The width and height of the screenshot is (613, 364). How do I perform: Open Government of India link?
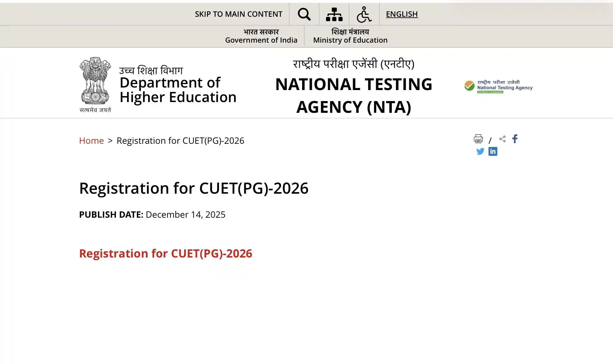(x=261, y=36)
